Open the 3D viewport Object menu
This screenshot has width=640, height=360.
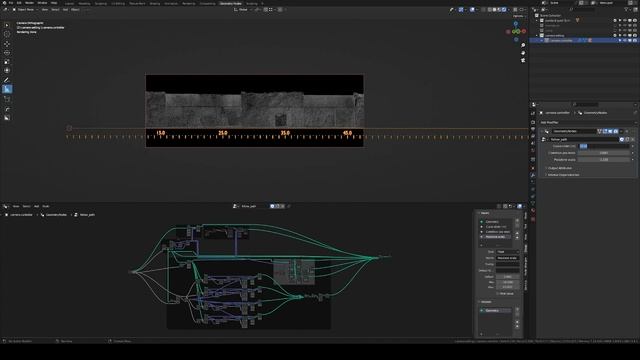coord(76,9)
